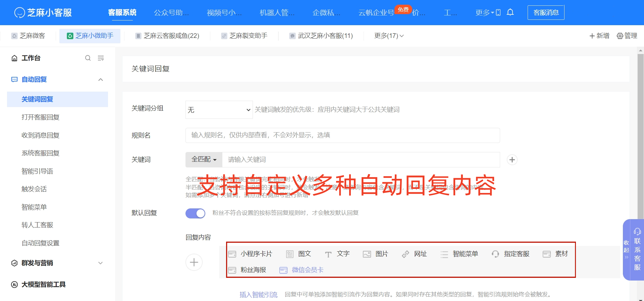Screen dimensions: 644x301
Task: Focus the 规则名 input field
Action: pos(342,135)
